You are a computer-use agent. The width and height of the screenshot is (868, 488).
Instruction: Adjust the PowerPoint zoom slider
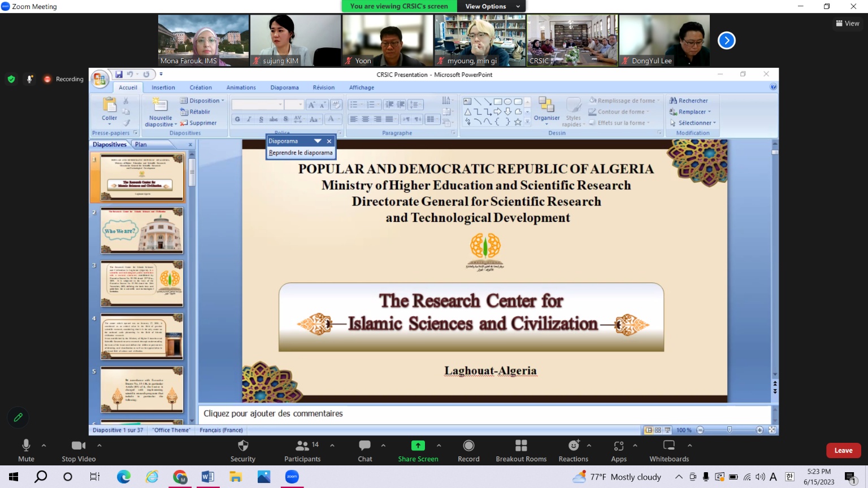pyautogui.click(x=730, y=430)
